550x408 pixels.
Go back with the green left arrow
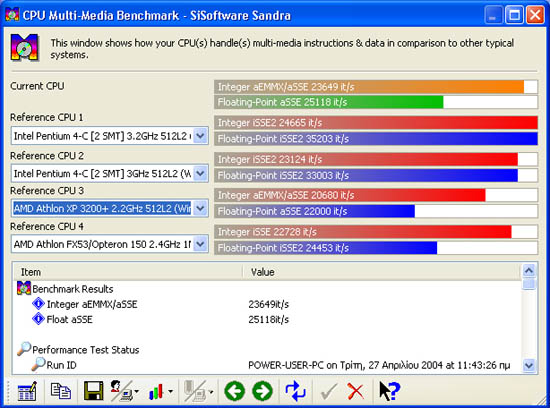pyautogui.click(x=234, y=391)
